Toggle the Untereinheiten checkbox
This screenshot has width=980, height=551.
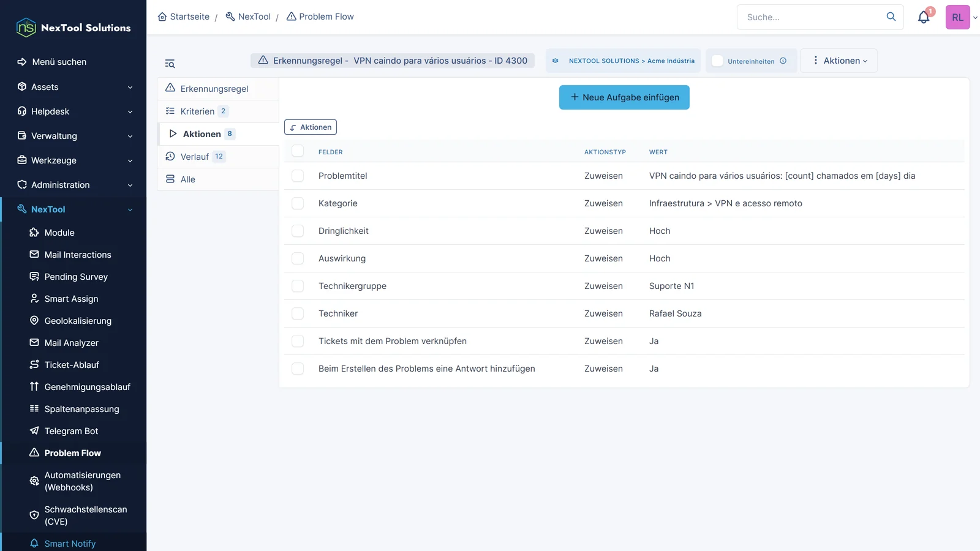717,61
